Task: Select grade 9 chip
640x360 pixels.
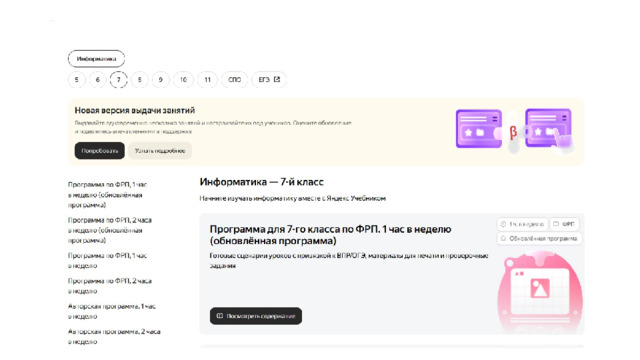Action: coord(160,80)
